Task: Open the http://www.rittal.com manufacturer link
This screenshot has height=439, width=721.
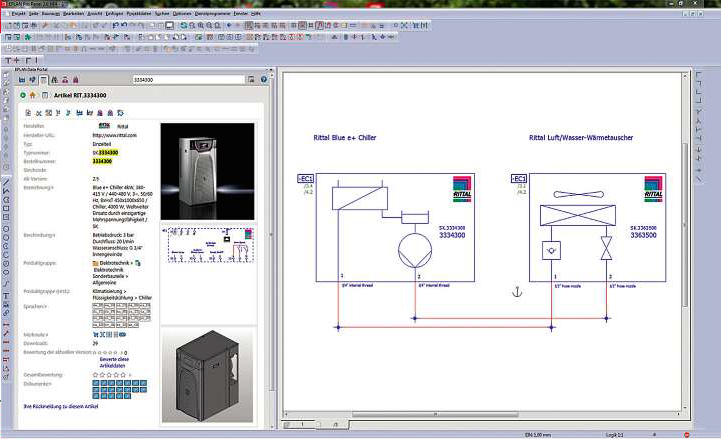Action: click(114, 135)
